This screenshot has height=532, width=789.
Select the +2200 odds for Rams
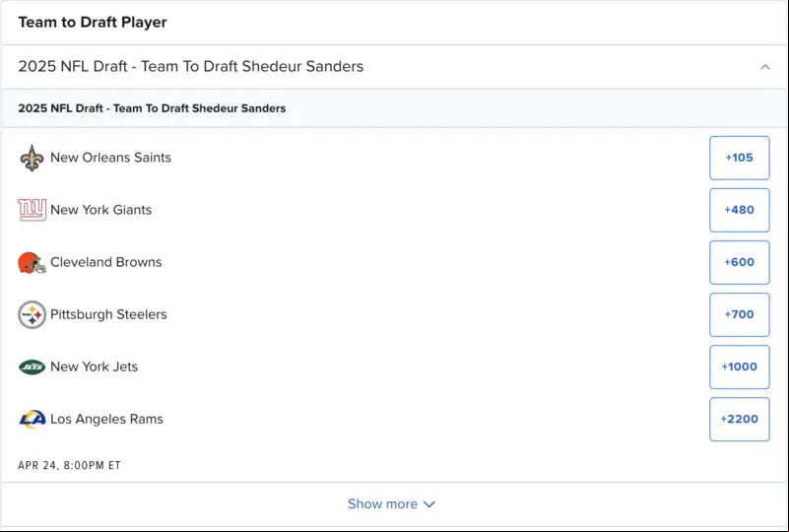click(739, 420)
